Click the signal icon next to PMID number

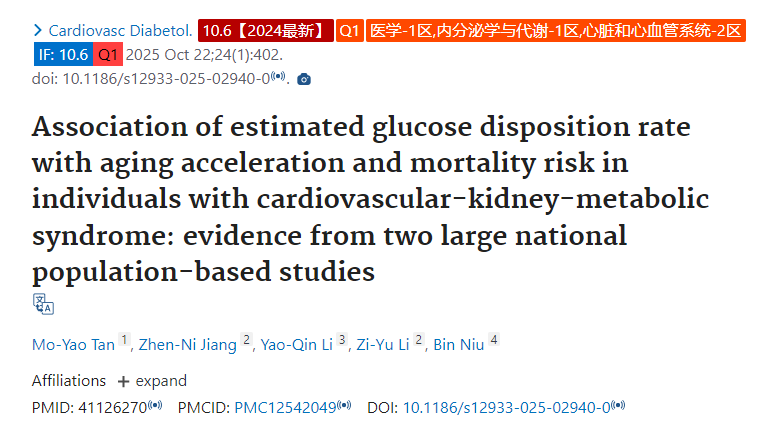click(x=155, y=405)
